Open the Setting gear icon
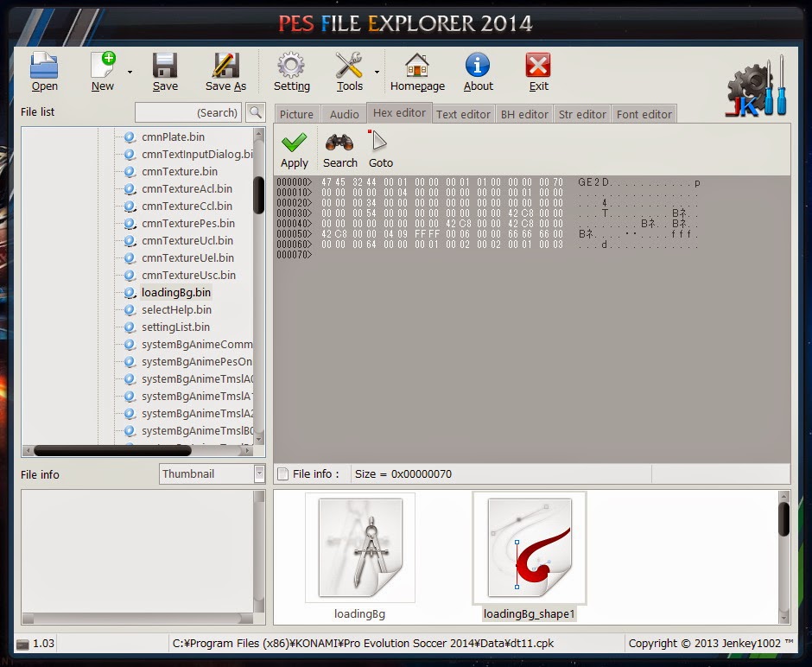The height and width of the screenshot is (667, 812). [291, 66]
